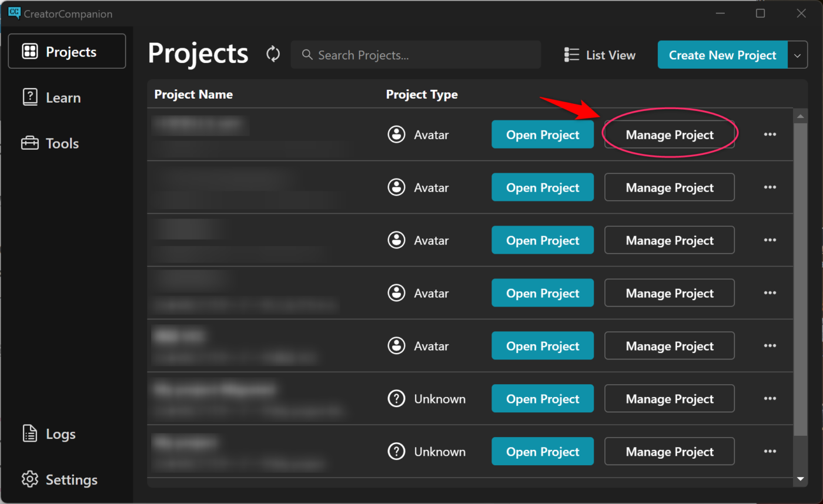
Task: Switch projects to List View
Action: [600, 55]
